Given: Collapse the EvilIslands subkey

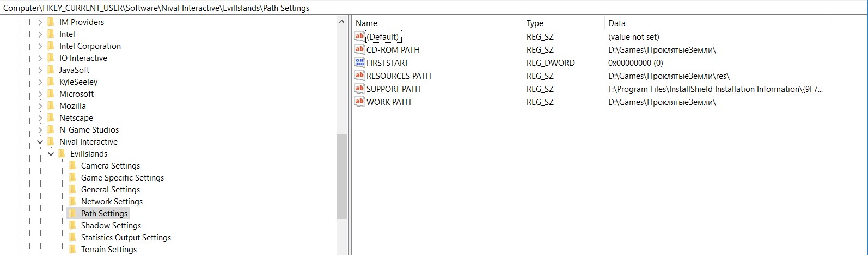Looking at the screenshot, I should point(51,154).
